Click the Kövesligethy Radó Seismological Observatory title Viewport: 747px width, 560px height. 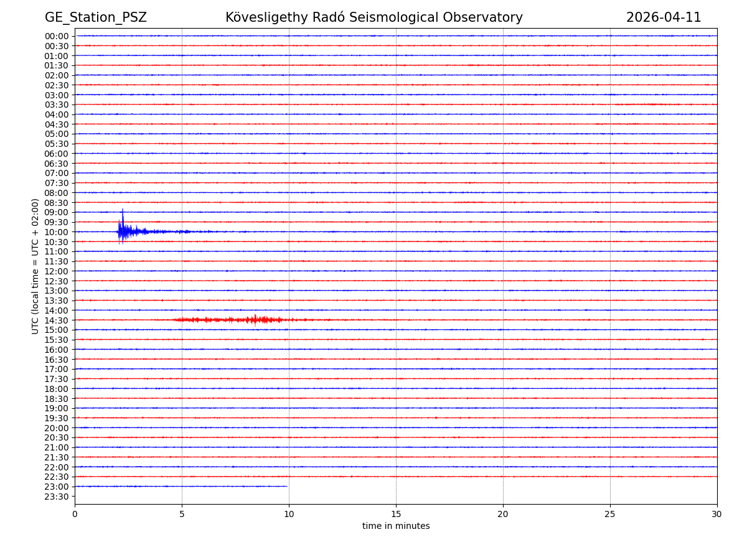coord(374,18)
